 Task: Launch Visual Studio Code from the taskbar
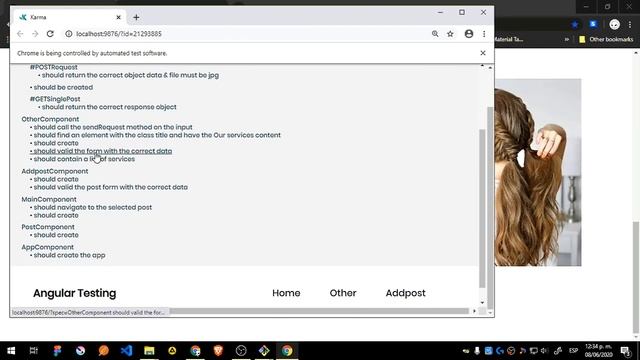pyautogui.click(x=126, y=351)
